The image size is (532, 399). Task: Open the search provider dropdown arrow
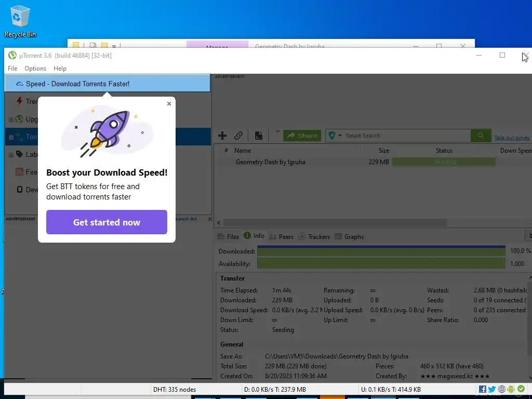[x=340, y=136]
